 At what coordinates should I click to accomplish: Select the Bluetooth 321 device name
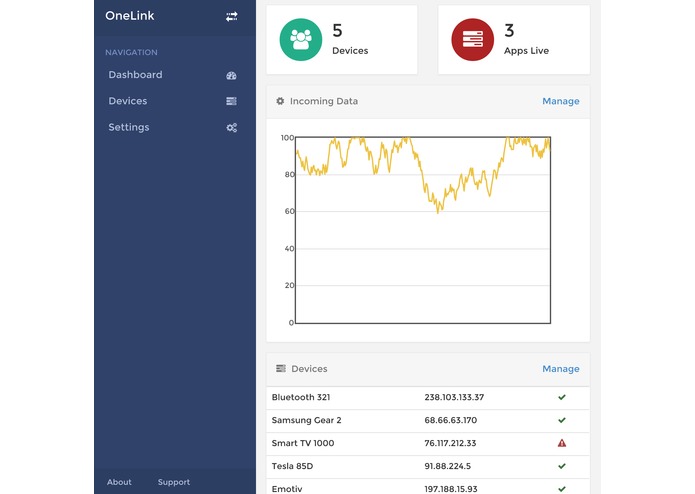(x=301, y=397)
